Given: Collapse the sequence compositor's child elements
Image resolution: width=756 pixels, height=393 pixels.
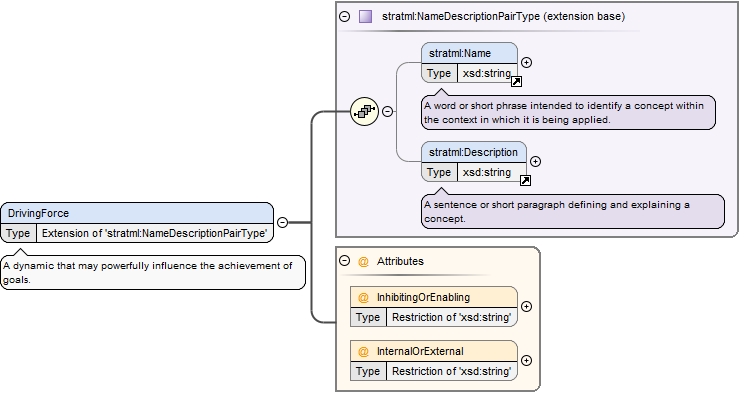Looking at the screenshot, I should point(387,111).
